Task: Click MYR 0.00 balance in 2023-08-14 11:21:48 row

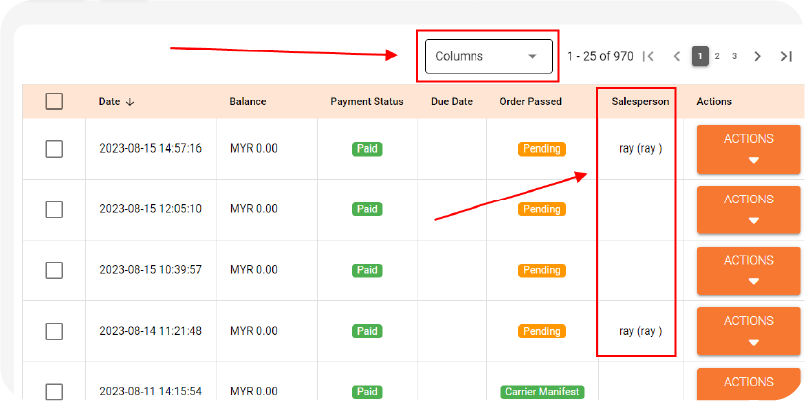Action: tap(254, 331)
